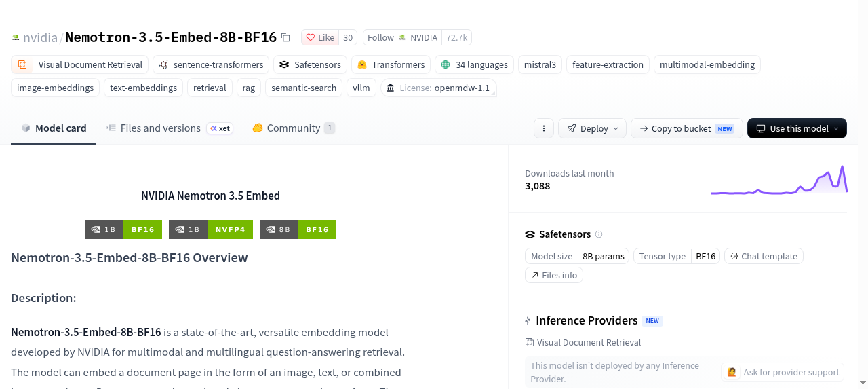Click the xet badge
Screen dimensions: 868x389
220,128
